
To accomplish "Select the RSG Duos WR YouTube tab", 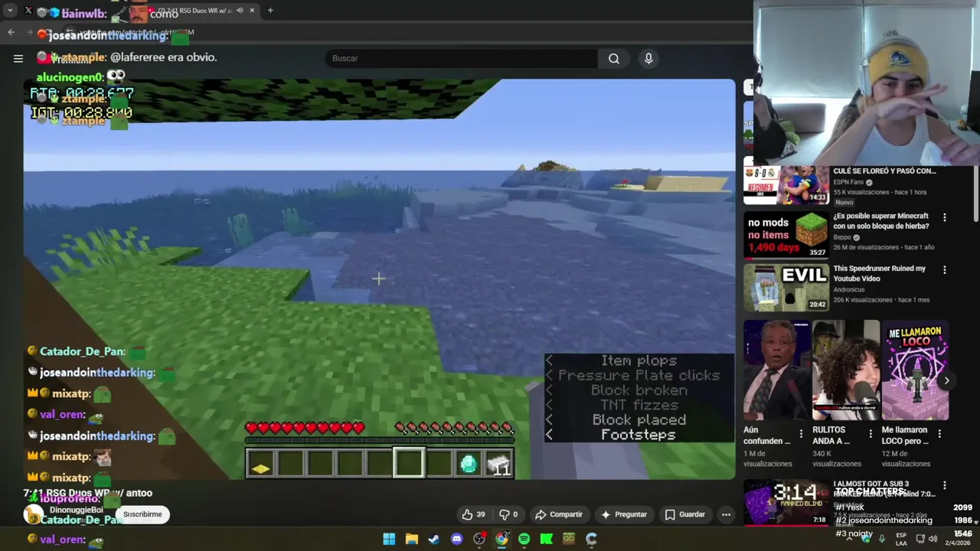I will click(201, 11).
